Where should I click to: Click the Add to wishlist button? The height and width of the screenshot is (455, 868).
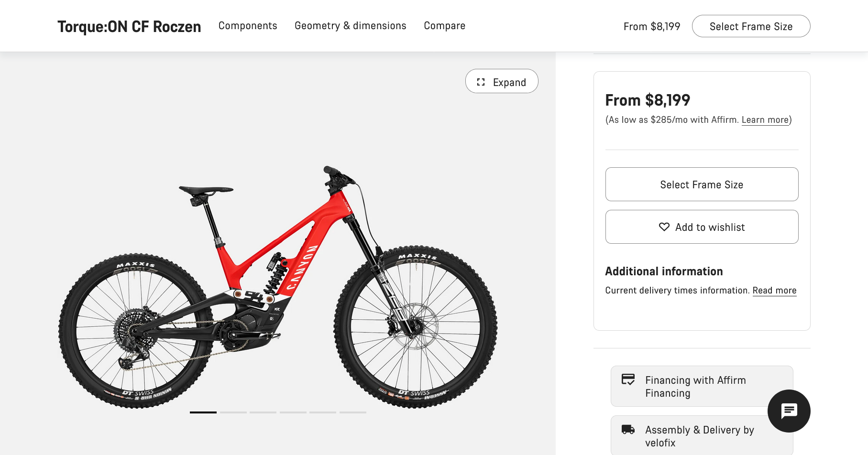[702, 227]
